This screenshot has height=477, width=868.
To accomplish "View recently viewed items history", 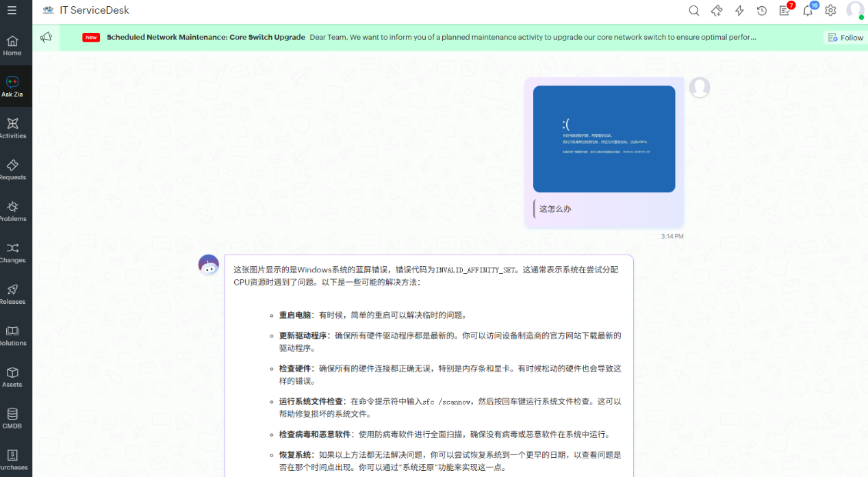I will 762,10.
